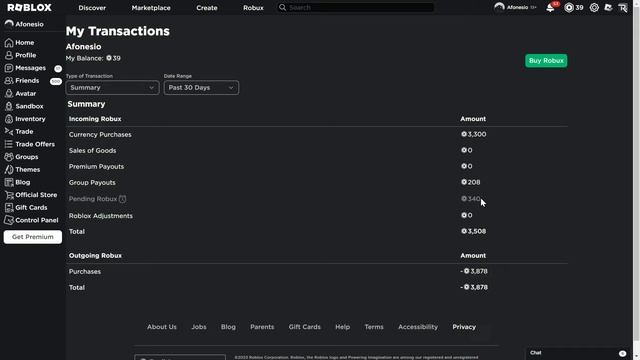640x360 pixels.
Task: Open the Groups sidebar icon
Action: click(x=9, y=157)
